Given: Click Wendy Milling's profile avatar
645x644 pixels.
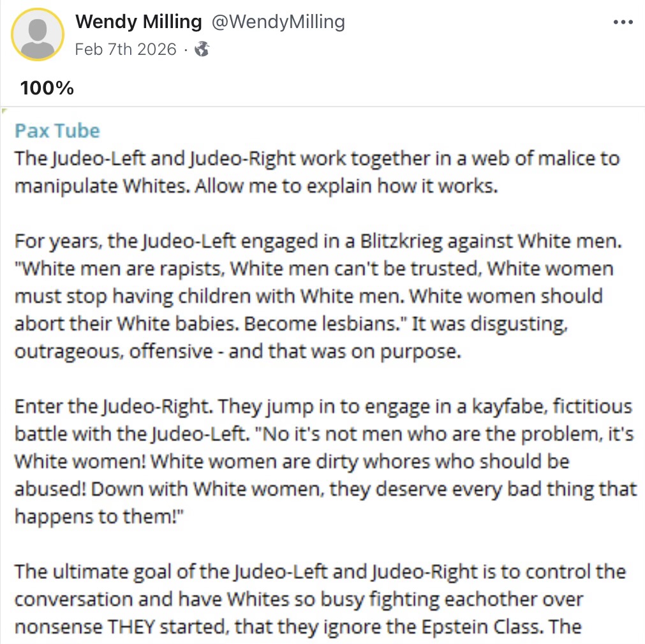Looking at the screenshot, I should coord(38,34).
